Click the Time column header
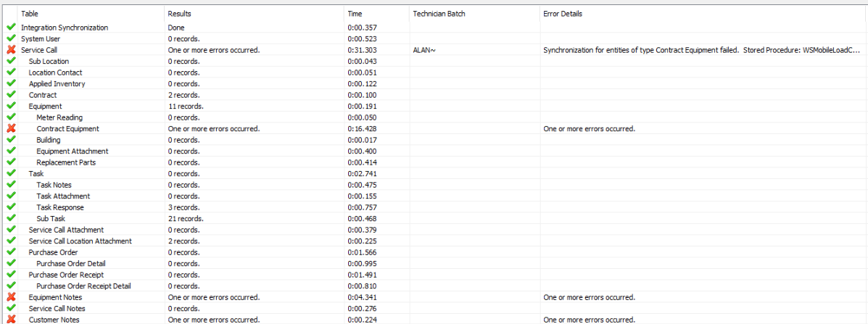Viewport: 868px width, 324px height. (x=355, y=14)
